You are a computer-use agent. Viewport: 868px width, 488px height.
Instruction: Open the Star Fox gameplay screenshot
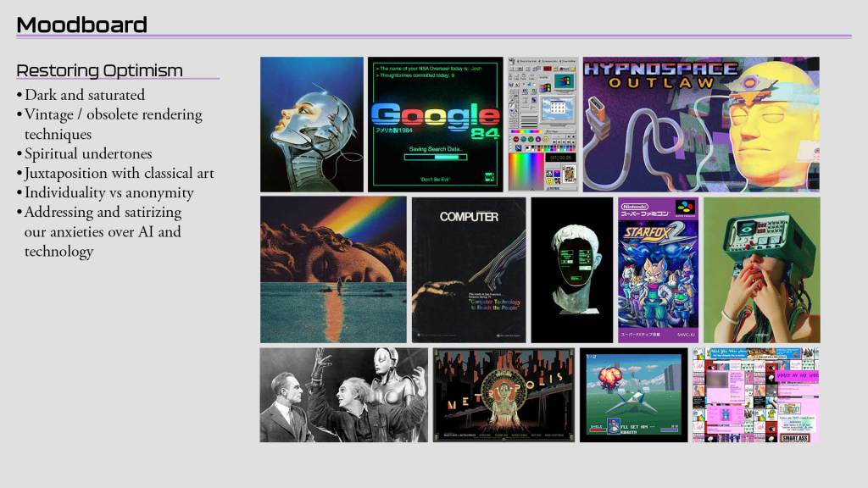pyautogui.click(x=633, y=394)
